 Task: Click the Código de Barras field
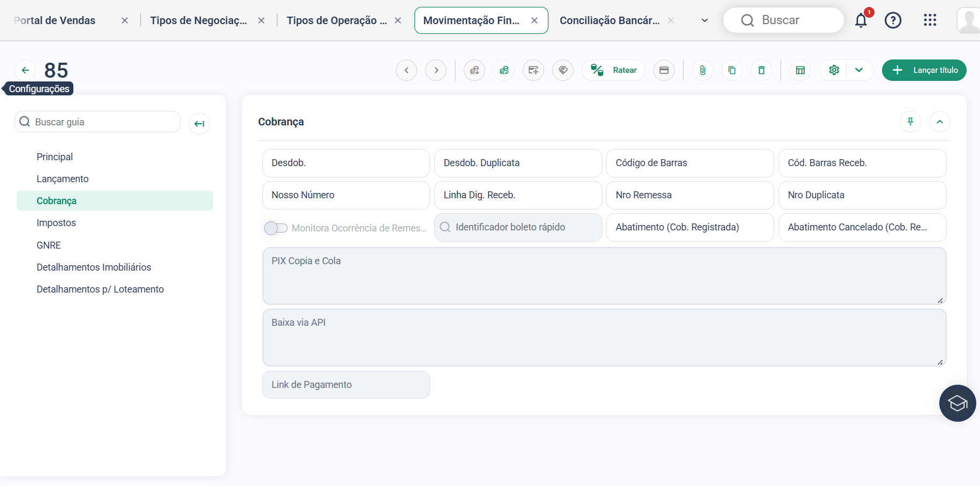(x=690, y=163)
